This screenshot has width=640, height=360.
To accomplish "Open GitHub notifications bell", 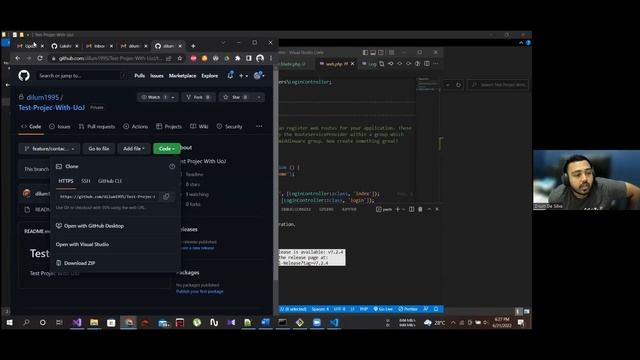I will (230, 75).
